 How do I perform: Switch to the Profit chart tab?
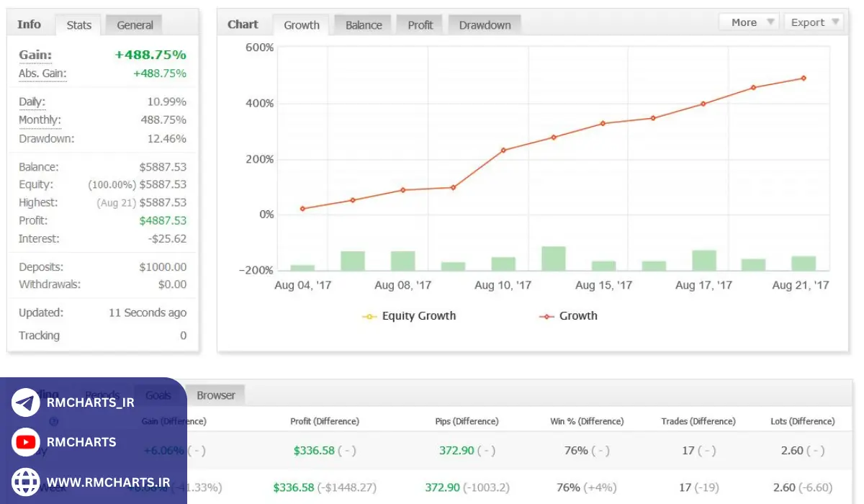pyautogui.click(x=420, y=25)
